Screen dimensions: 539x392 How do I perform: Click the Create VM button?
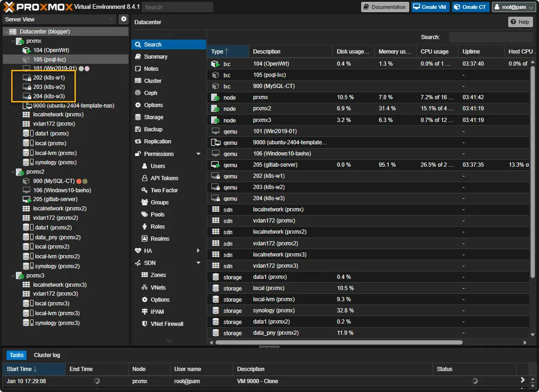[430, 7]
